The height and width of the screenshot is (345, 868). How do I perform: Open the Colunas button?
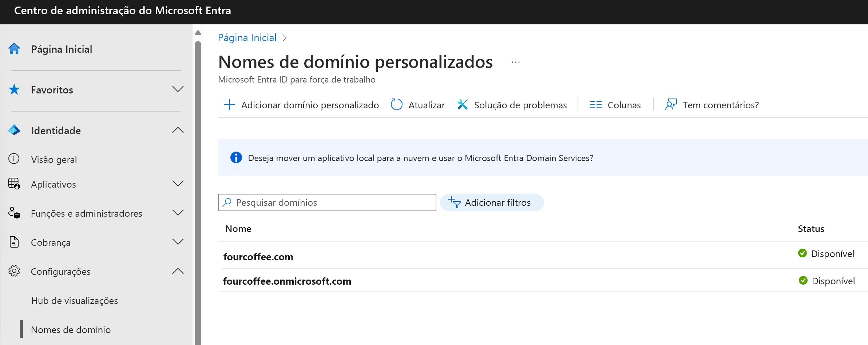click(x=615, y=105)
